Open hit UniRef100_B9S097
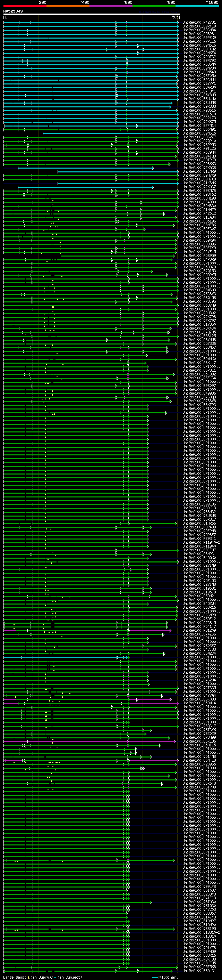 (x=199, y=386)
